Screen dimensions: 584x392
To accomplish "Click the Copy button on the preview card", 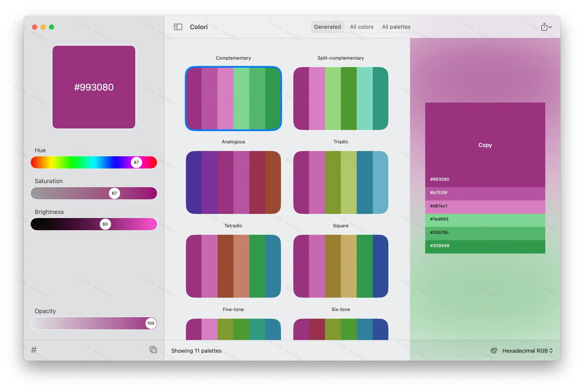I will point(485,145).
